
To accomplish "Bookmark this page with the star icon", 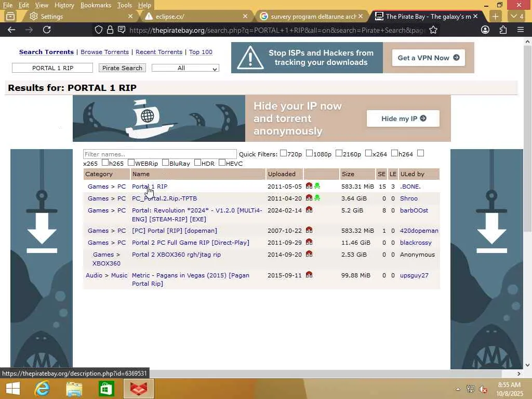I will pyautogui.click(x=433, y=30).
